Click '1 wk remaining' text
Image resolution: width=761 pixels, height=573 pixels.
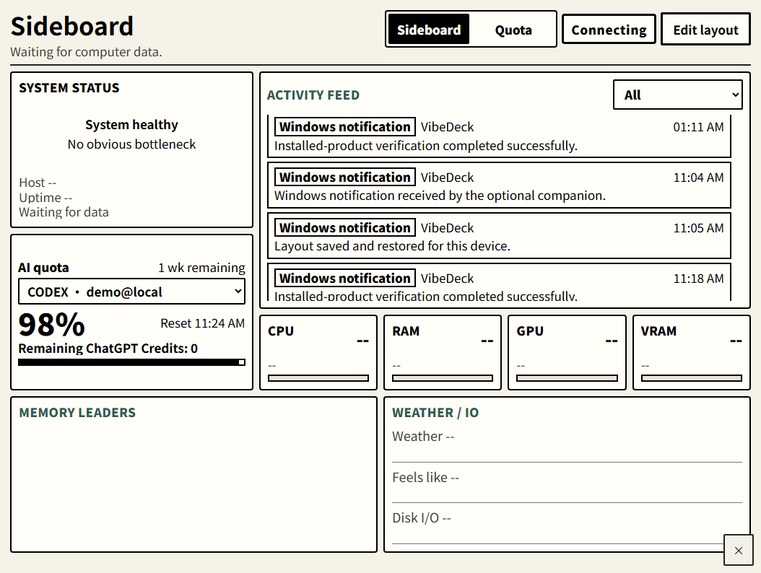[x=201, y=267]
